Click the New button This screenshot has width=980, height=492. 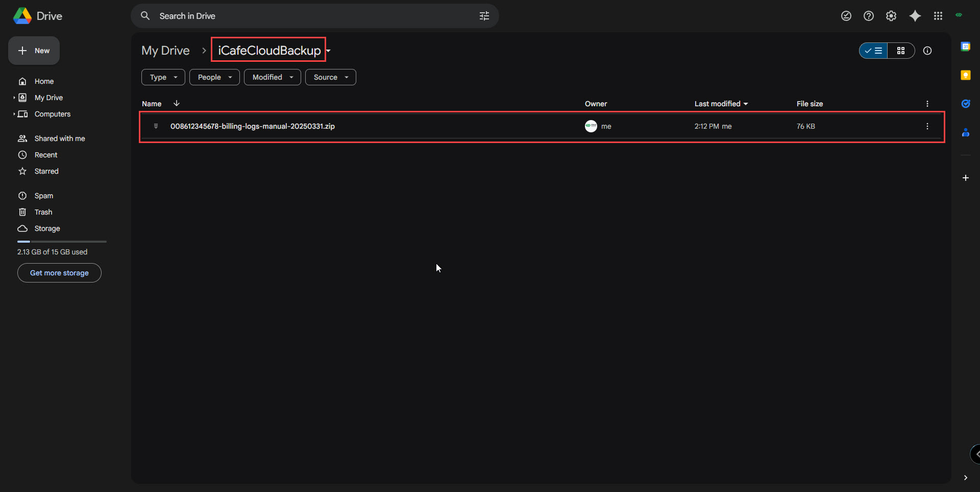tap(34, 51)
